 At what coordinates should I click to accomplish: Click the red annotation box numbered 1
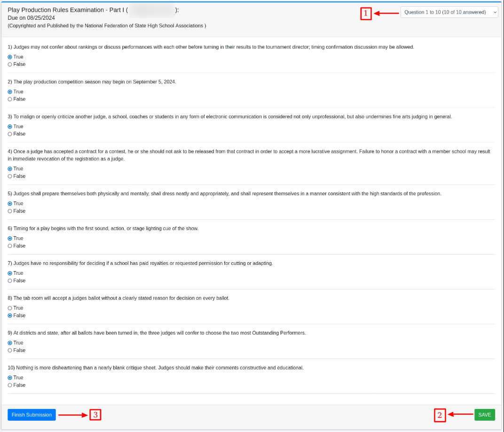click(x=366, y=14)
